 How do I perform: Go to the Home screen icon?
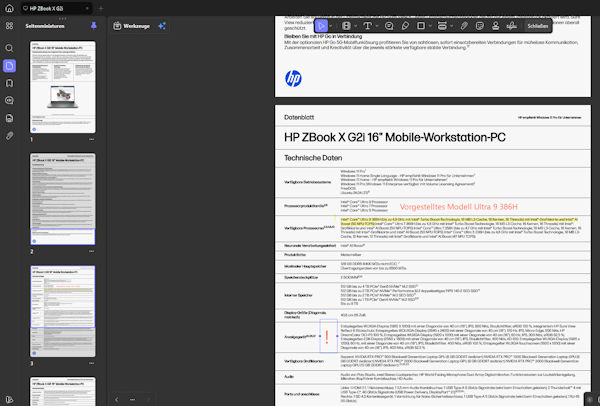[x=9, y=8]
